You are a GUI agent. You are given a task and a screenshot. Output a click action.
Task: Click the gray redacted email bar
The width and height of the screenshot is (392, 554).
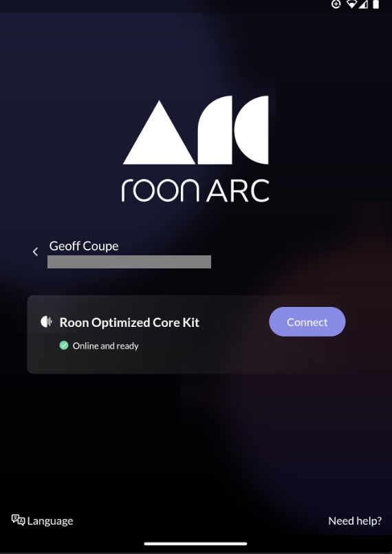tap(129, 262)
